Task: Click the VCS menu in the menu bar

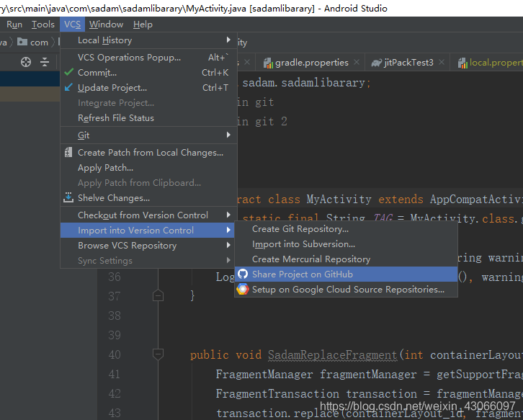Action: (x=72, y=24)
